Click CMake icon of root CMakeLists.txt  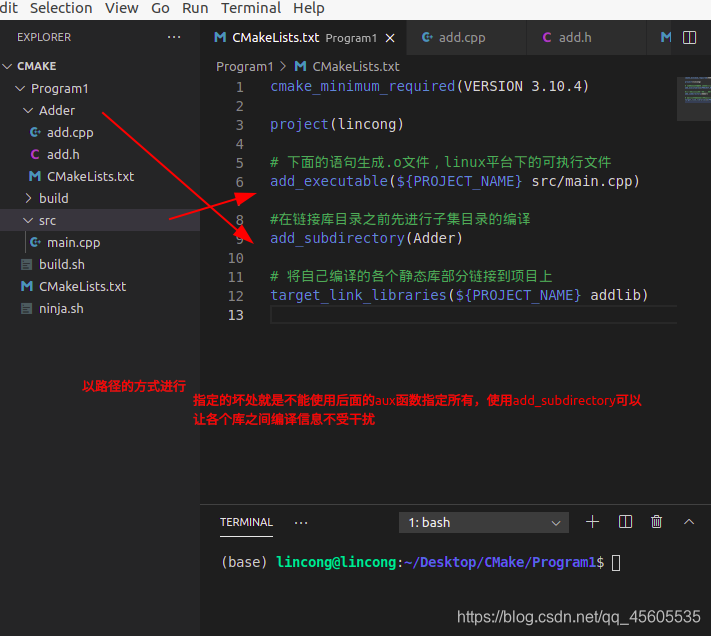[27, 286]
